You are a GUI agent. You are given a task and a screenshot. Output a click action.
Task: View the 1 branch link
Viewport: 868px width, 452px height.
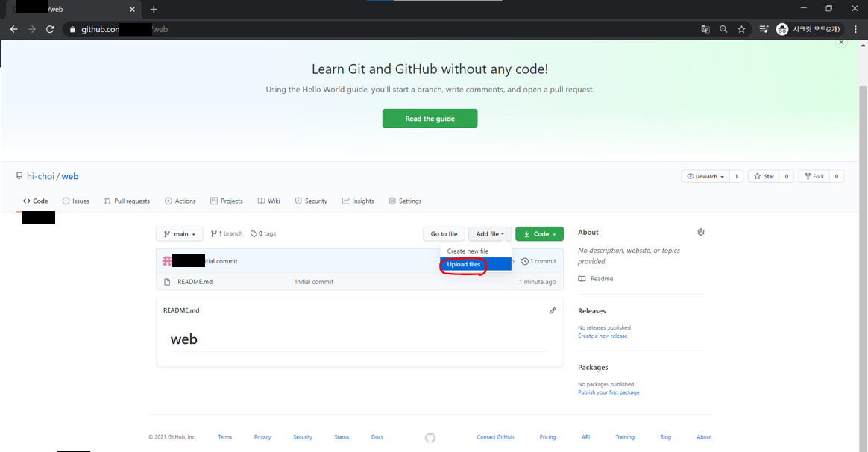point(227,233)
